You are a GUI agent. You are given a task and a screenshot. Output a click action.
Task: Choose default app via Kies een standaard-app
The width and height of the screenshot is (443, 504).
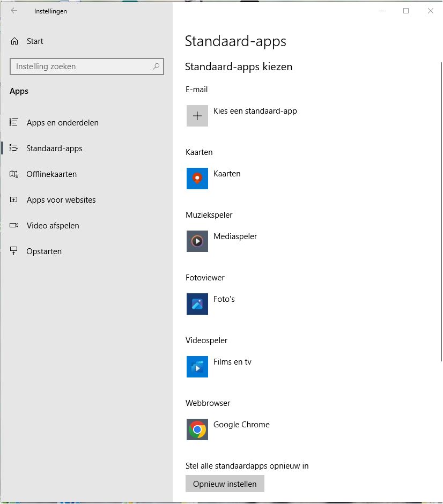(x=255, y=111)
